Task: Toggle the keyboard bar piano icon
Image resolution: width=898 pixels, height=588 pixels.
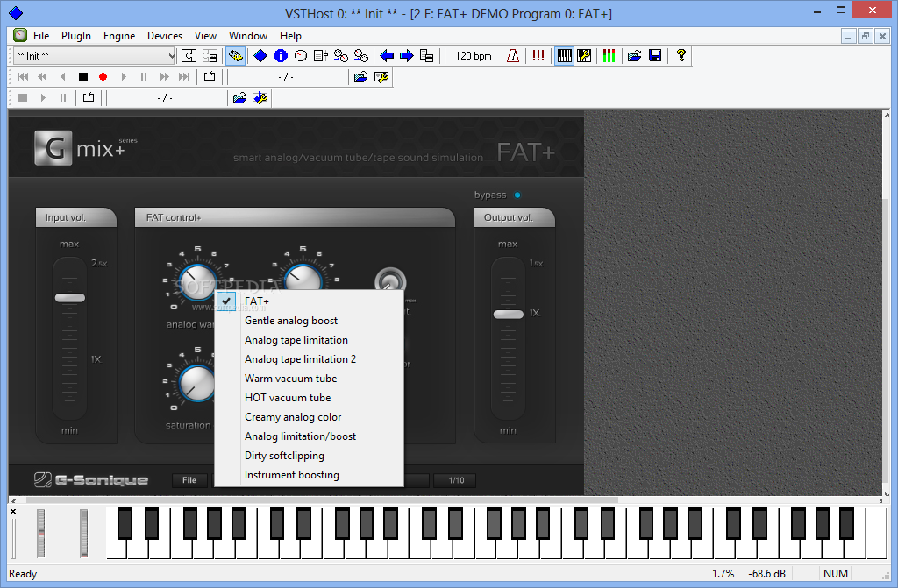Action: [x=564, y=55]
